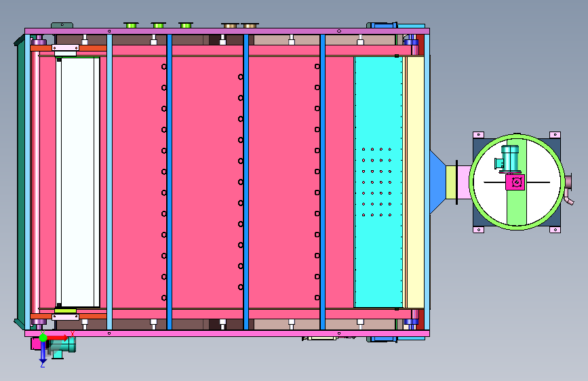The width and height of the screenshot is (588, 381).
Task: Click the green Y-axis origin ball
Action: tap(43, 338)
